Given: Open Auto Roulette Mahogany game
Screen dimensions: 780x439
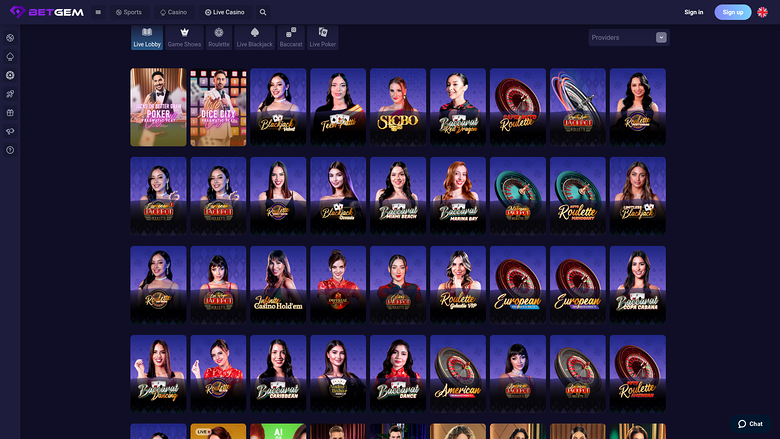Looking at the screenshot, I should click(x=578, y=196).
